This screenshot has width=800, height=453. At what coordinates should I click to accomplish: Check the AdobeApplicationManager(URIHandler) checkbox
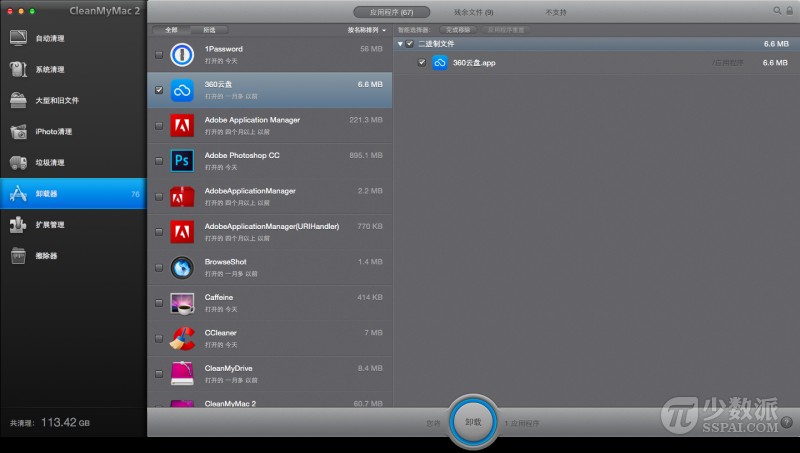159,232
